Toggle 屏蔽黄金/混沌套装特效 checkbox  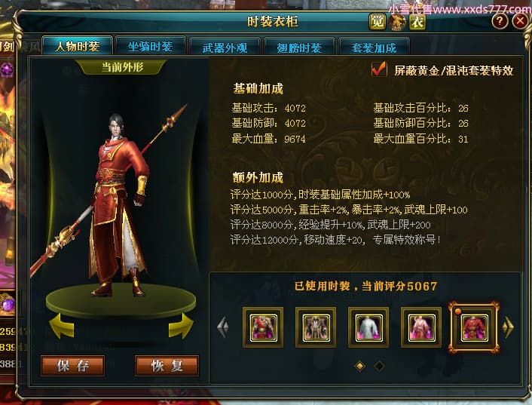click(x=379, y=69)
